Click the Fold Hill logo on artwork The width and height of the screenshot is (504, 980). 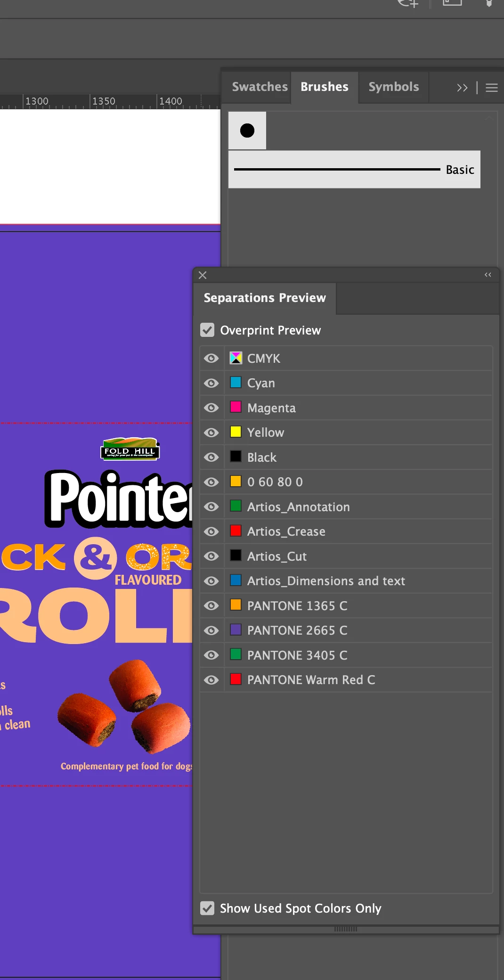130,449
